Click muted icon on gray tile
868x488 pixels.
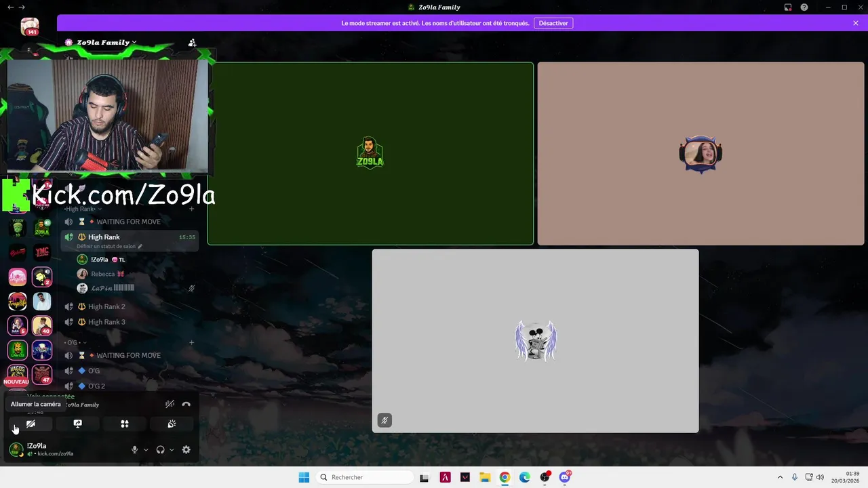[x=384, y=420]
